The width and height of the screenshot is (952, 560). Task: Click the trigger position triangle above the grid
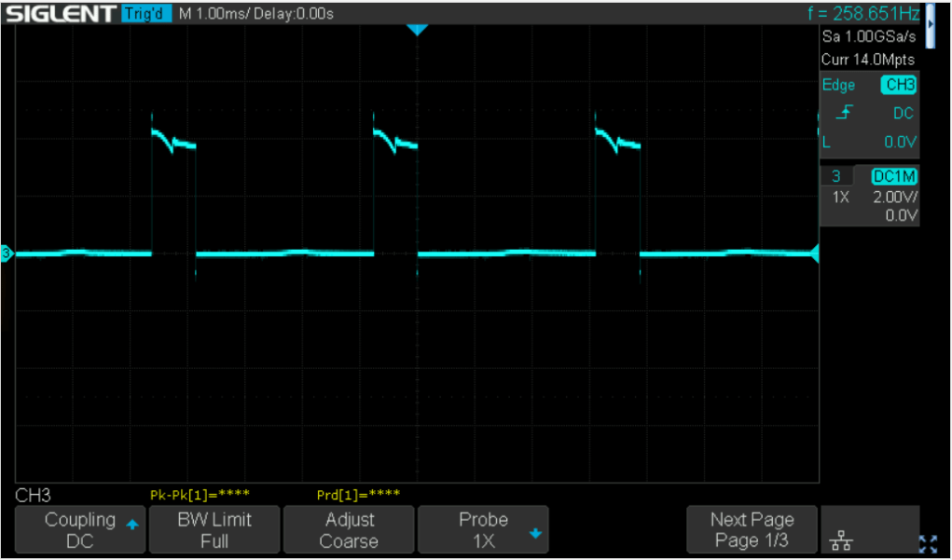pyautogui.click(x=418, y=30)
